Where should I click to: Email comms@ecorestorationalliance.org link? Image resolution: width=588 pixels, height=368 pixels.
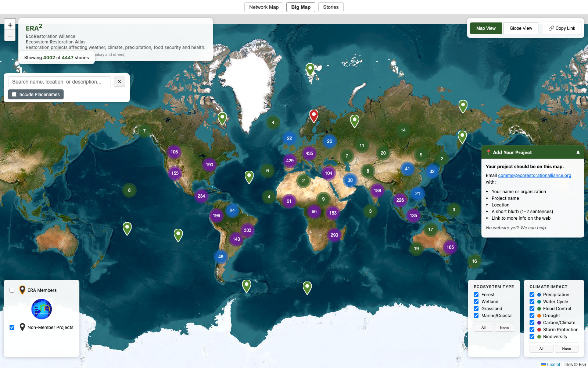(x=534, y=176)
